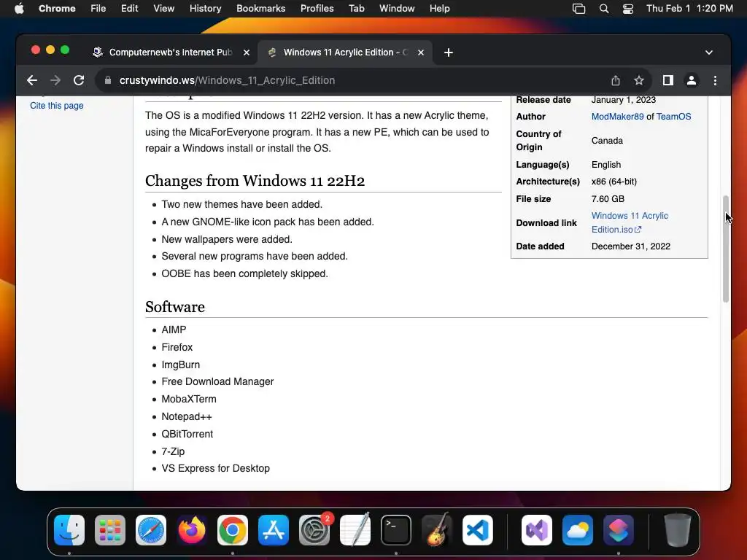747x560 pixels.
Task: Open the Chrome application menu
Action: [57, 9]
